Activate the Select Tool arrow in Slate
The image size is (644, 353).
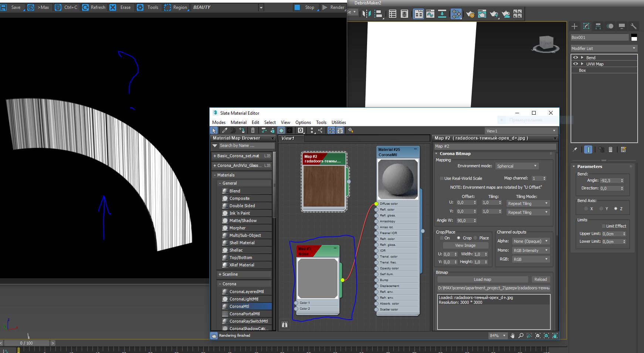214,130
